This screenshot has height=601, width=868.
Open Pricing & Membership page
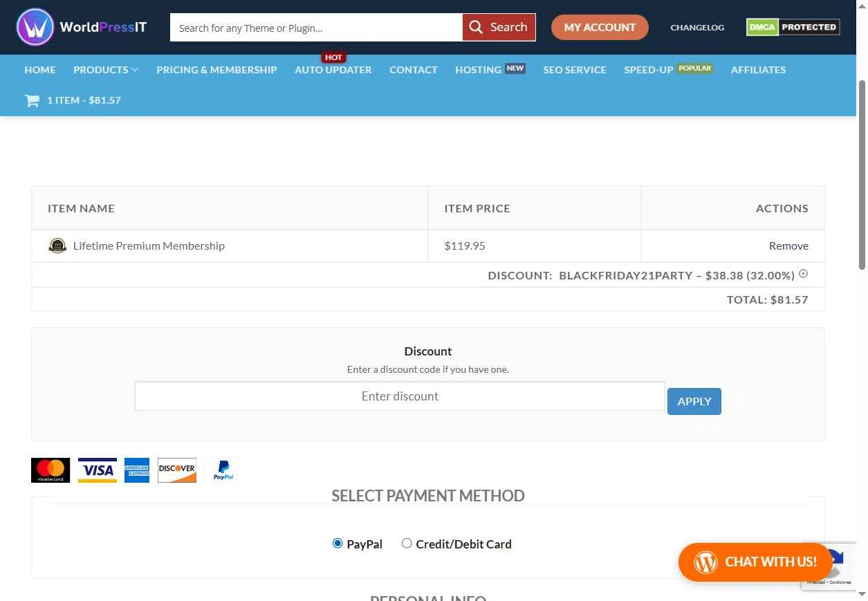(216, 70)
